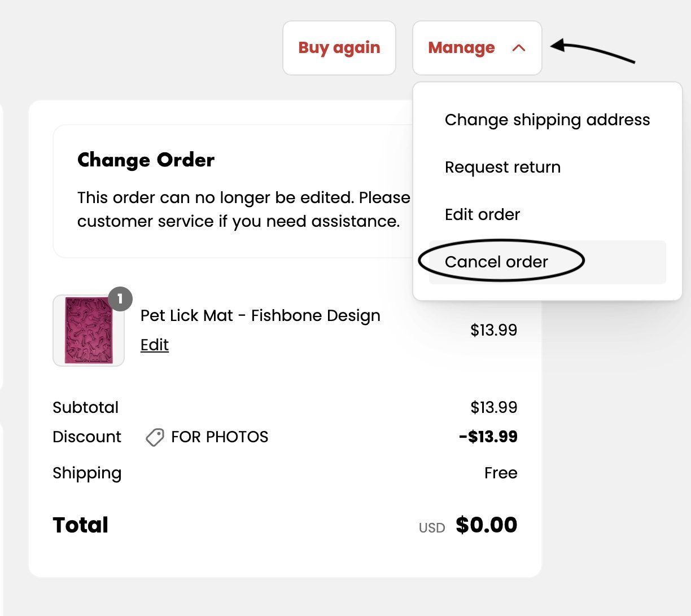The image size is (691, 616).
Task: Click the quantity badge showing 1
Action: click(120, 299)
